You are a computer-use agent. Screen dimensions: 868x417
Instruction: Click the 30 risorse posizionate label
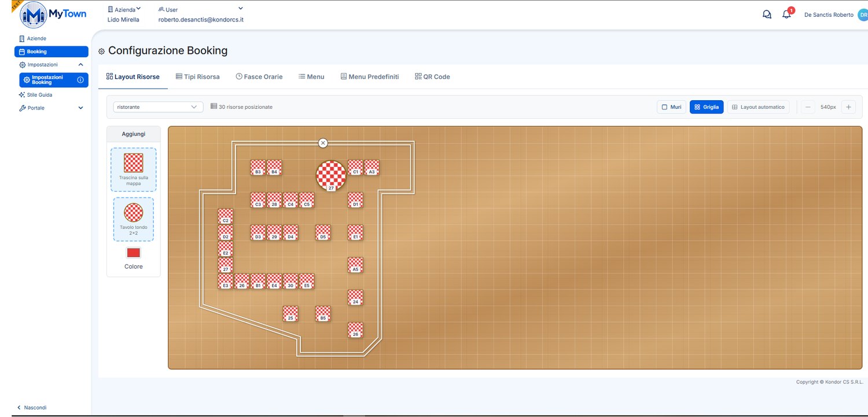[x=241, y=107]
